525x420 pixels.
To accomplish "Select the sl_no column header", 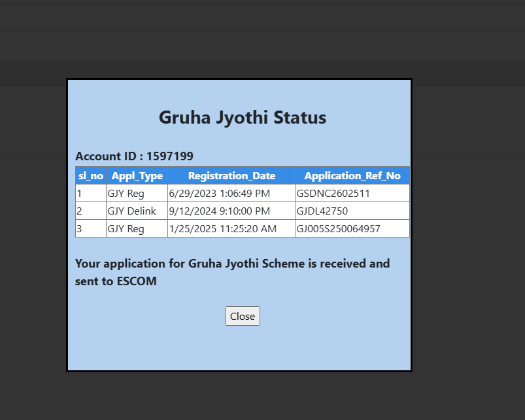I will (x=91, y=175).
